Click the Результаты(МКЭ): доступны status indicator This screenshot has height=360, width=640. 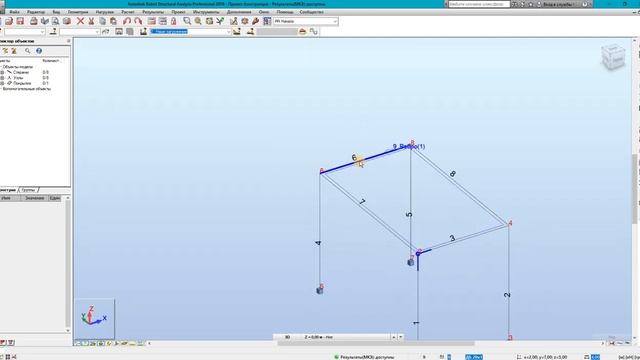click(364, 357)
